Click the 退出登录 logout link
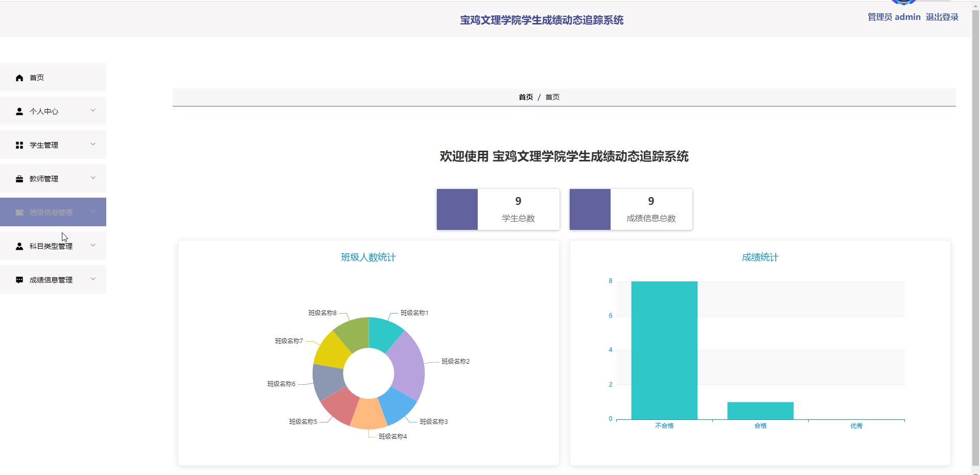This screenshot has width=980, height=475. tap(942, 17)
